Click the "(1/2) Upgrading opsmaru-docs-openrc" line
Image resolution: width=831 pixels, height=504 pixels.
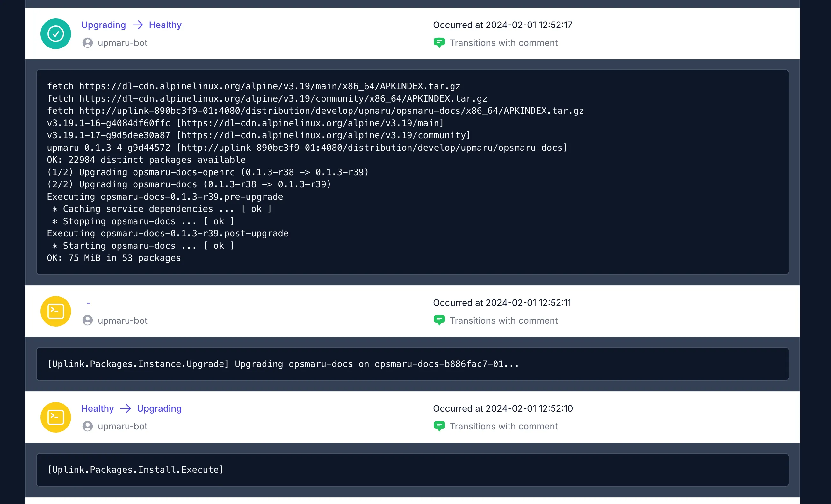point(208,172)
